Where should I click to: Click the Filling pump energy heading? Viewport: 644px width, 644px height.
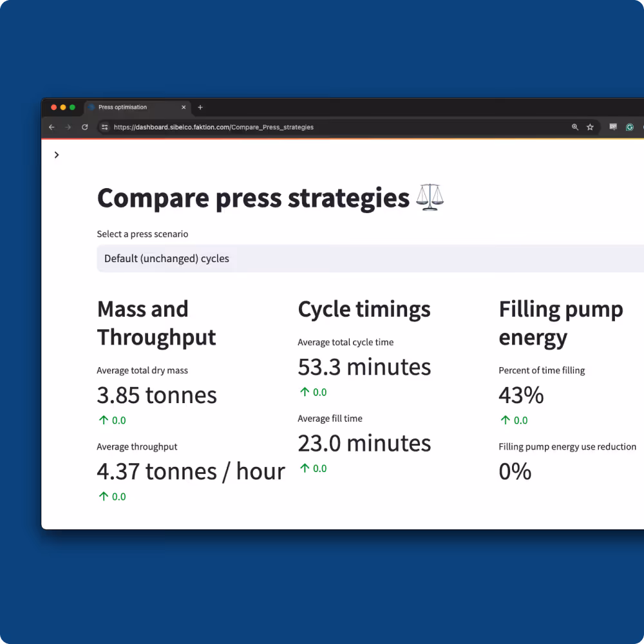(561, 323)
